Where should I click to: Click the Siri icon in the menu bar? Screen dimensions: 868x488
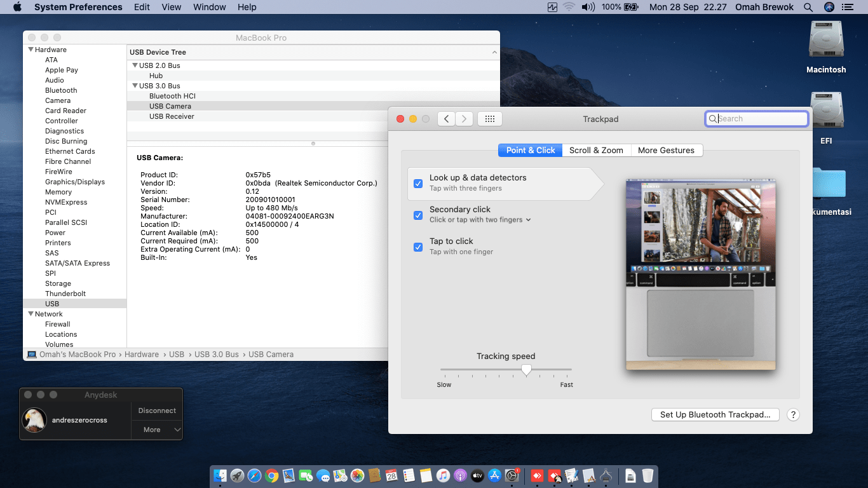[x=829, y=7]
